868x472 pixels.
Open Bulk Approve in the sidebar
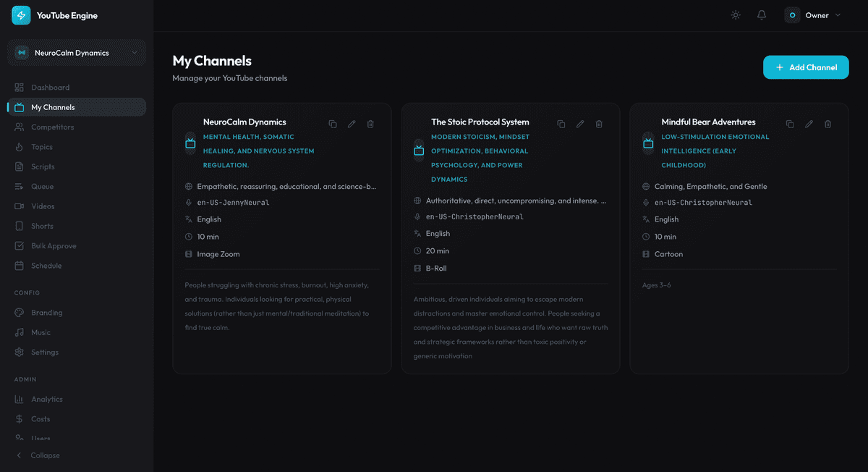tap(77, 246)
